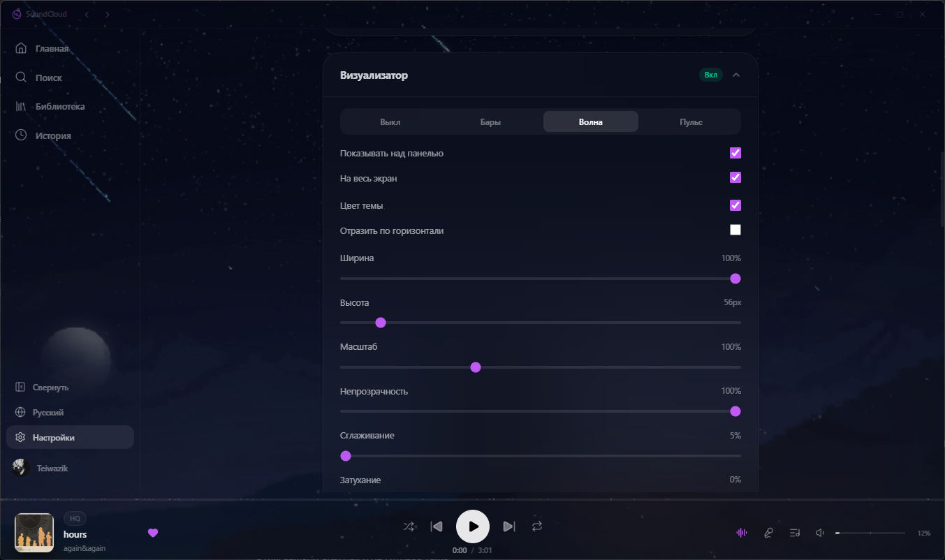Viewport: 945px width, 560px height.
Task: Click the visualizer waveform icon in player
Action: [x=742, y=533]
